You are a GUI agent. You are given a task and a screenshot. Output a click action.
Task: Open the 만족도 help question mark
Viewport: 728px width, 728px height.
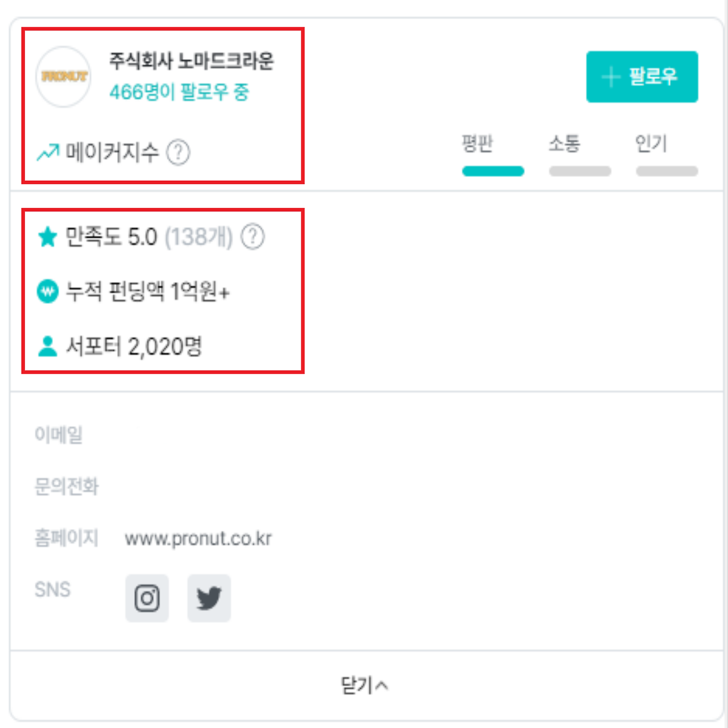pos(253,237)
